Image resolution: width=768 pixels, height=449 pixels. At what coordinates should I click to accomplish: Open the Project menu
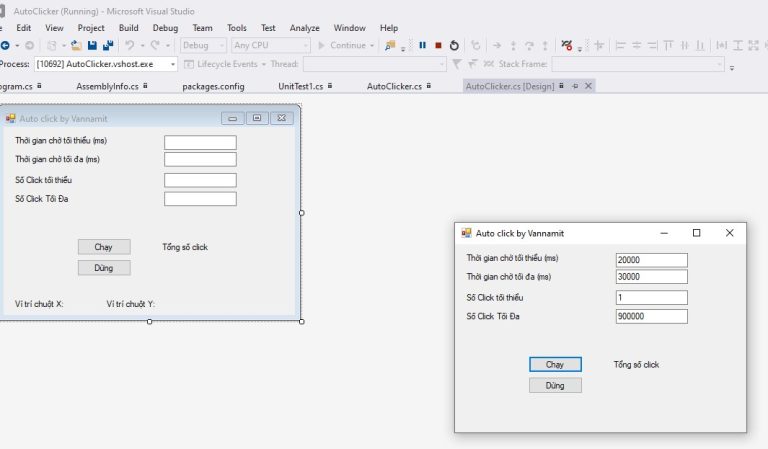pyautogui.click(x=91, y=28)
